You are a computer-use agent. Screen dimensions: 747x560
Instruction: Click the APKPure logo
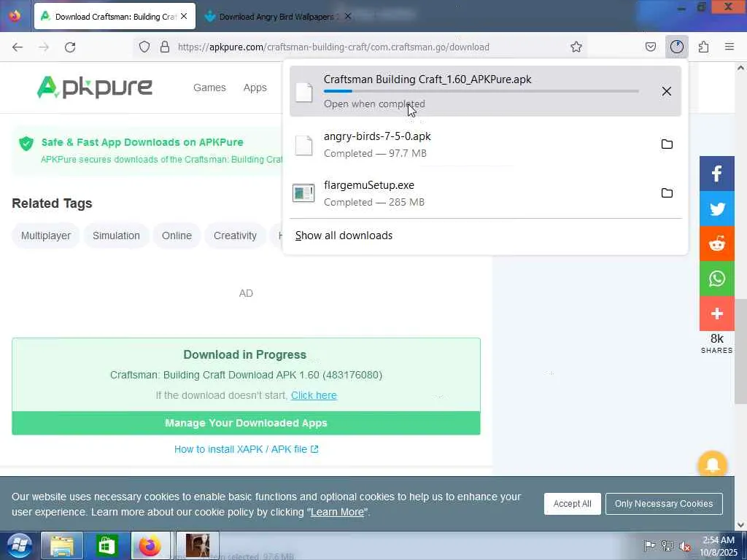pyautogui.click(x=95, y=87)
